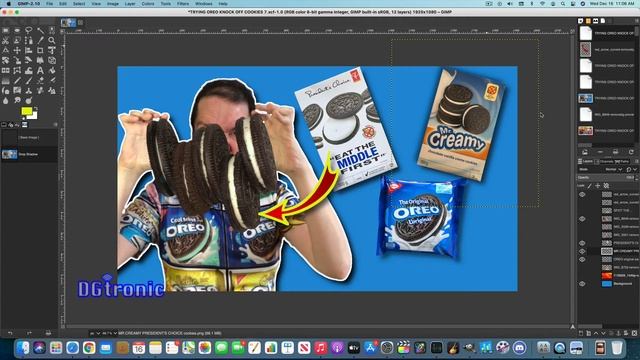
Task: Select the Ellipse Select tool
Action: tap(17, 30)
